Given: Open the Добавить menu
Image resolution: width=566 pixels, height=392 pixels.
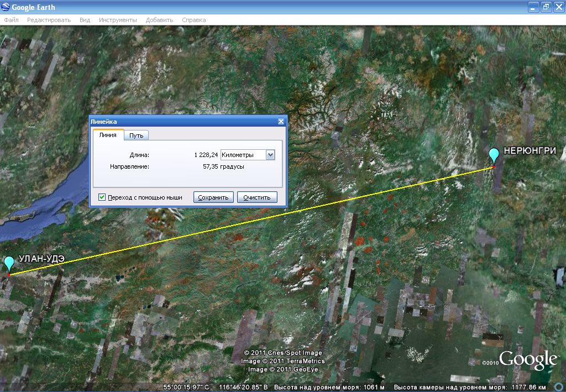Looking at the screenshot, I should point(159,20).
